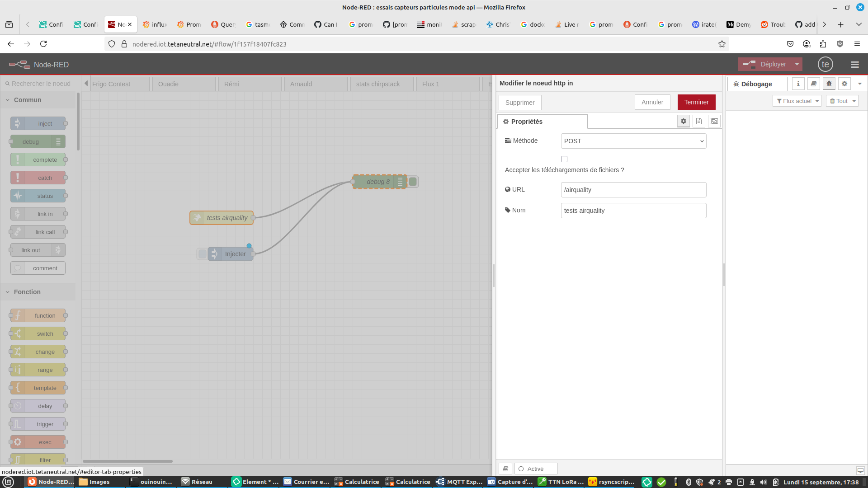Click the Supprimer button
Image resolution: width=868 pixels, height=488 pixels.
tap(520, 103)
